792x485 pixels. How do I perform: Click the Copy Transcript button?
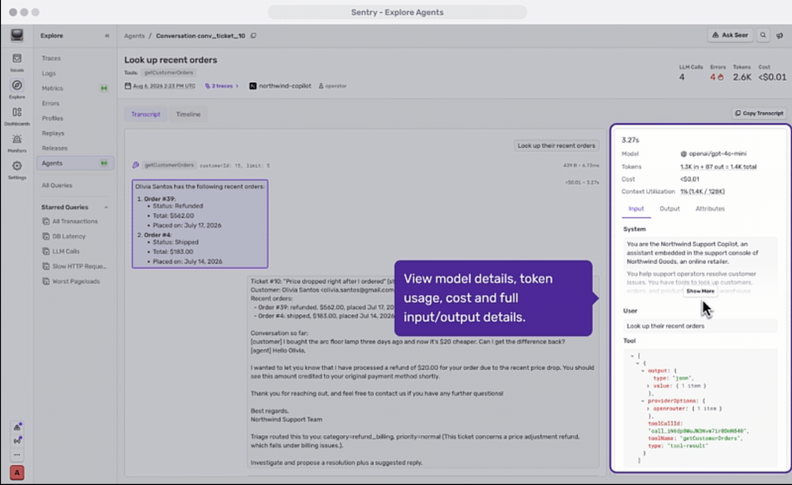(759, 113)
